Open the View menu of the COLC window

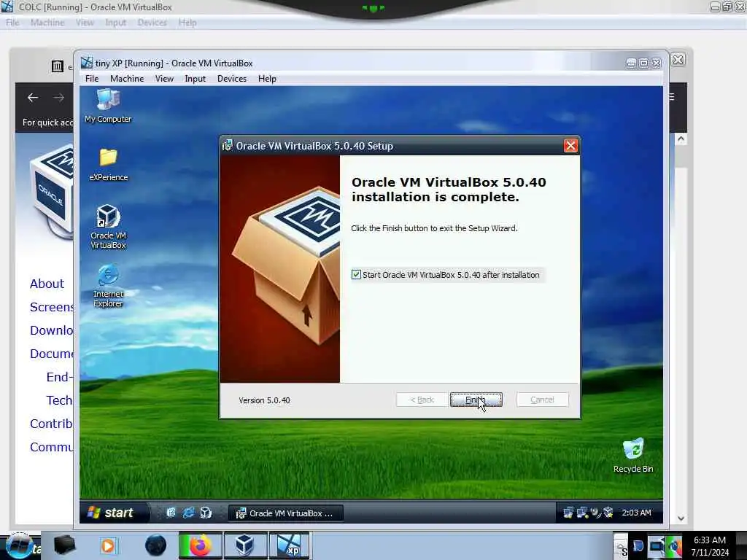(85, 23)
